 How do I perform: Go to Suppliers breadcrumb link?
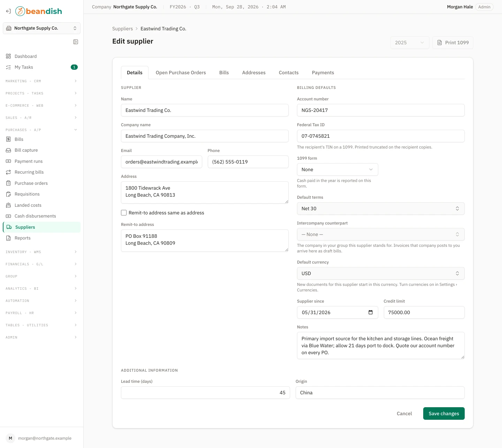tap(122, 29)
